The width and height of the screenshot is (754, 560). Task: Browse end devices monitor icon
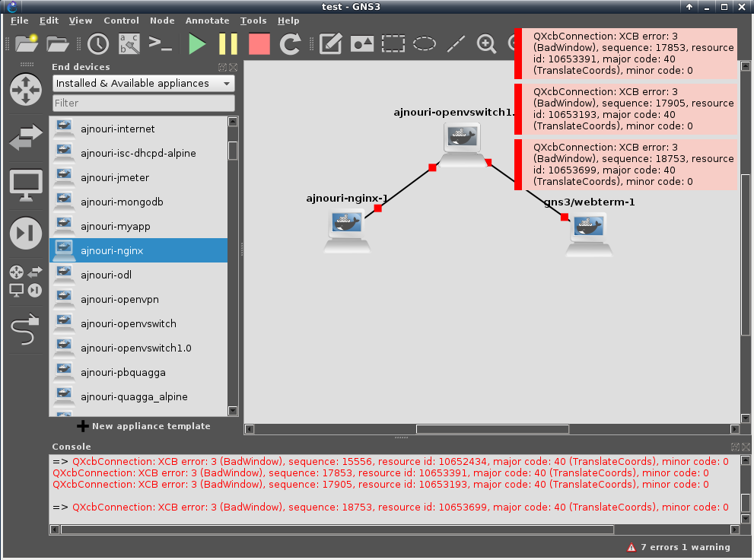click(26, 185)
